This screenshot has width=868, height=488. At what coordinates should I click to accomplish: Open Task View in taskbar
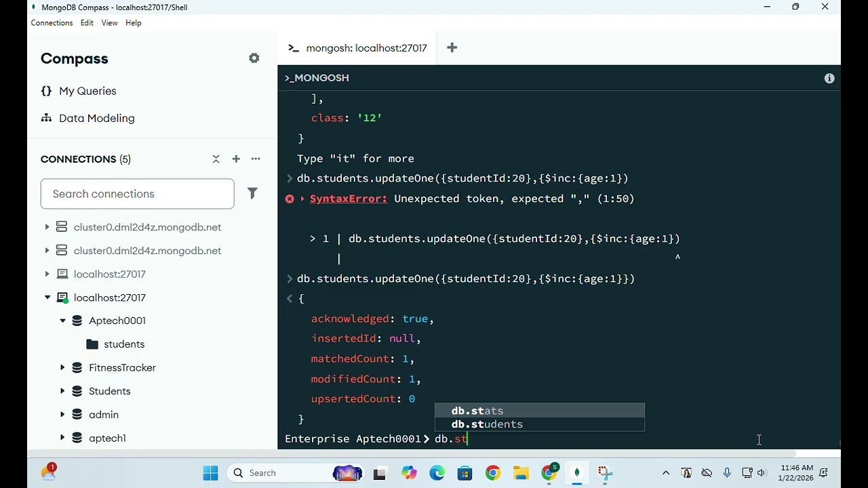tap(380, 473)
